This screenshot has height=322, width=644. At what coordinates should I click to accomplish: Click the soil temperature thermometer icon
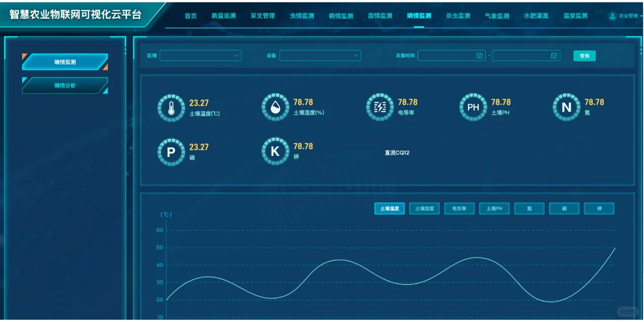[x=171, y=107]
